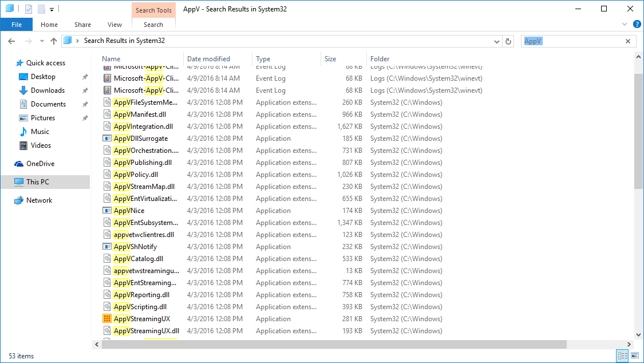This screenshot has height=363, width=644.
Task: Click the AppVScripting.dll file icon
Action: pos(107,307)
